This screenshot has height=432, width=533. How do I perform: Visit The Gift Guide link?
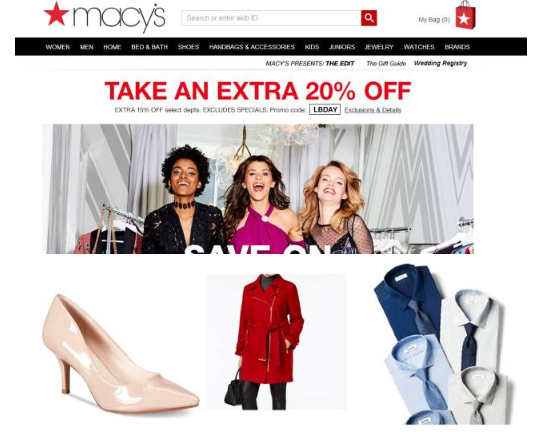pos(386,64)
